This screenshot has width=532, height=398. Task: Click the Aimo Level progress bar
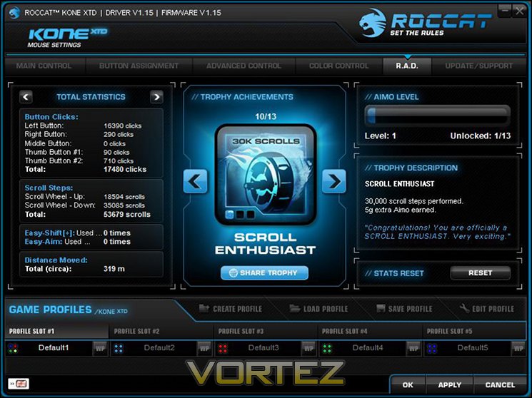(437, 116)
